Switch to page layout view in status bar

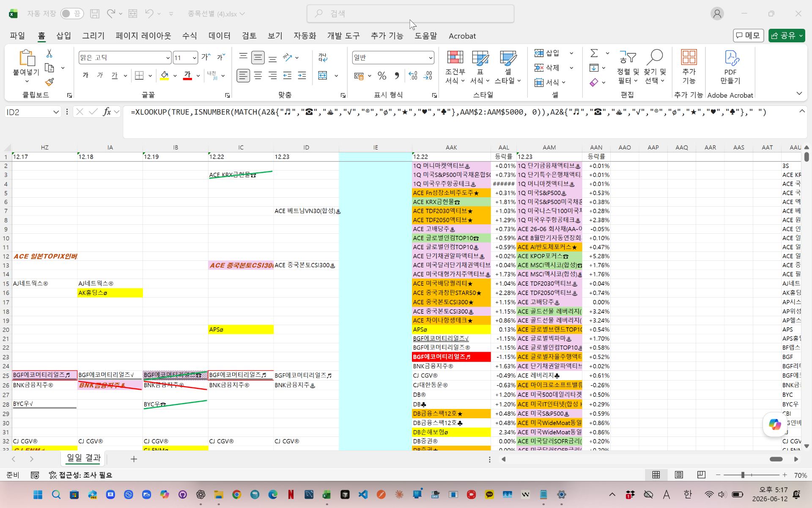679,475
